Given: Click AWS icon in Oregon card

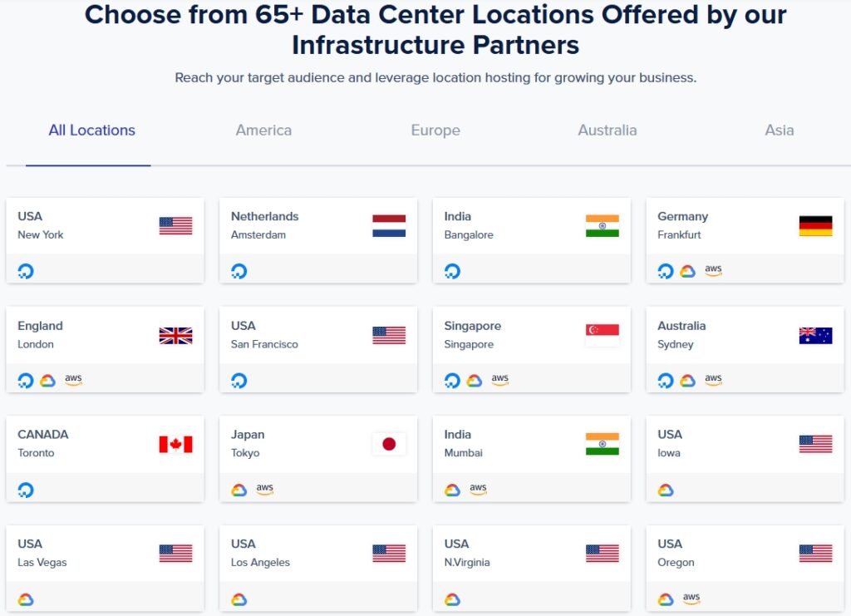Looking at the screenshot, I should pyautogui.click(x=691, y=599).
